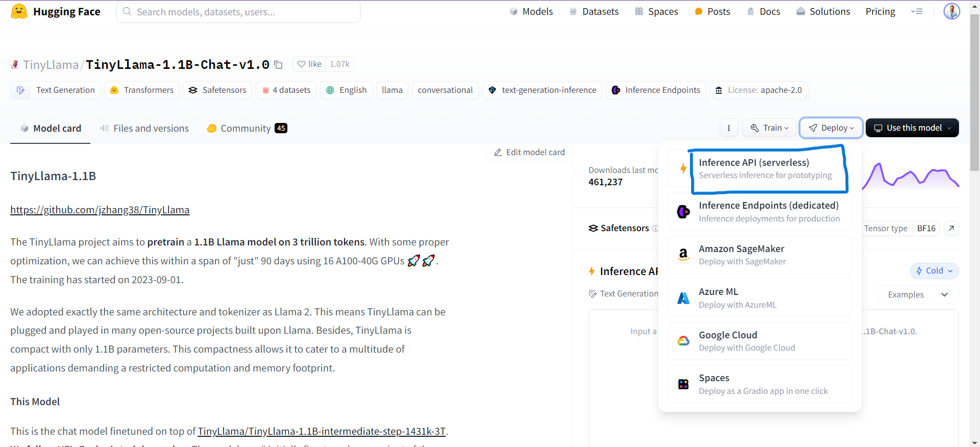This screenshot has width=980, height=447.
Task: Click the Inference Endpoints tag
Action: [x=656, y=90]
